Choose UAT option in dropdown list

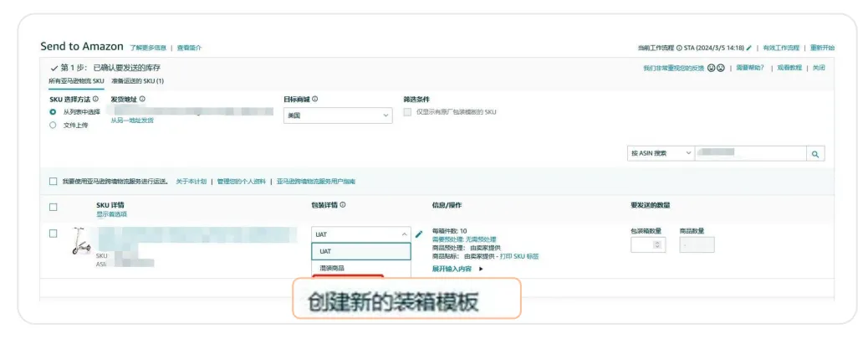[x=361, y=251]
